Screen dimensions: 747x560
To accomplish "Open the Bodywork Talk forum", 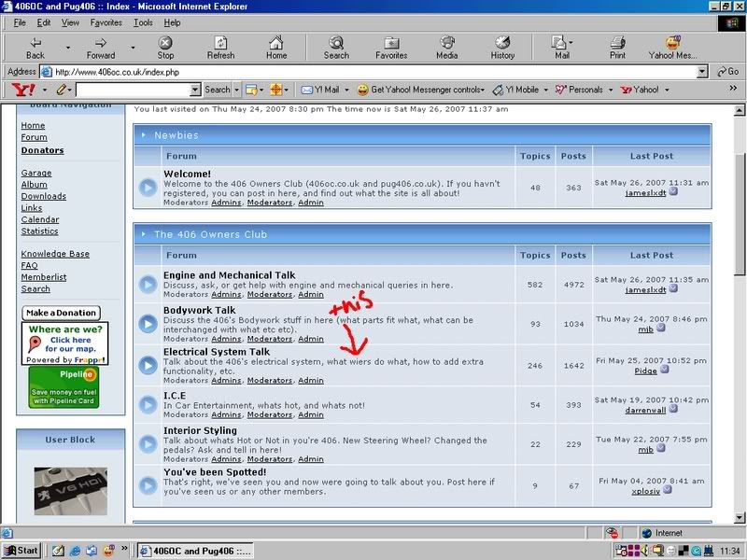I will coord(199,310).
